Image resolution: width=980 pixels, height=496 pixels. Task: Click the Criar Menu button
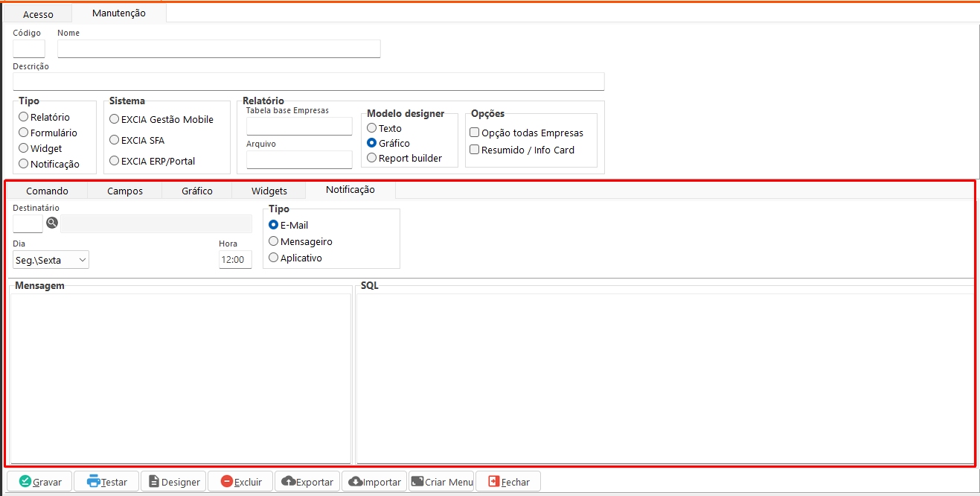(x=441, y=482)
